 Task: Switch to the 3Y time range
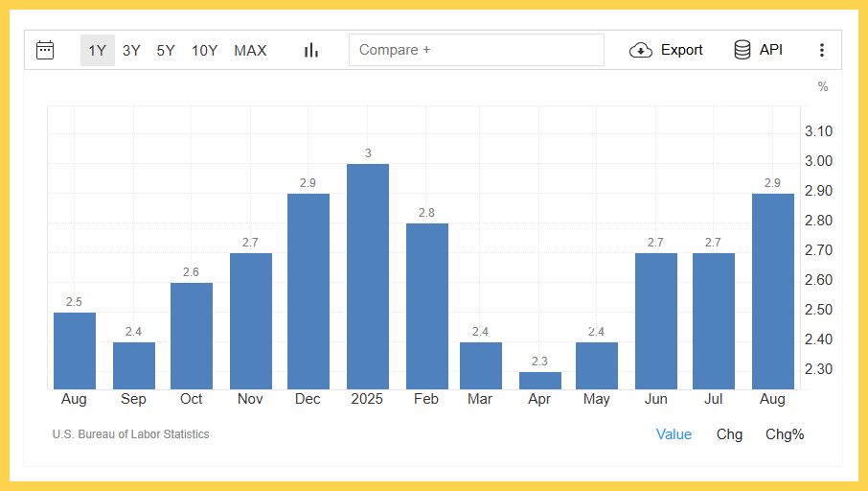(131, 50)
